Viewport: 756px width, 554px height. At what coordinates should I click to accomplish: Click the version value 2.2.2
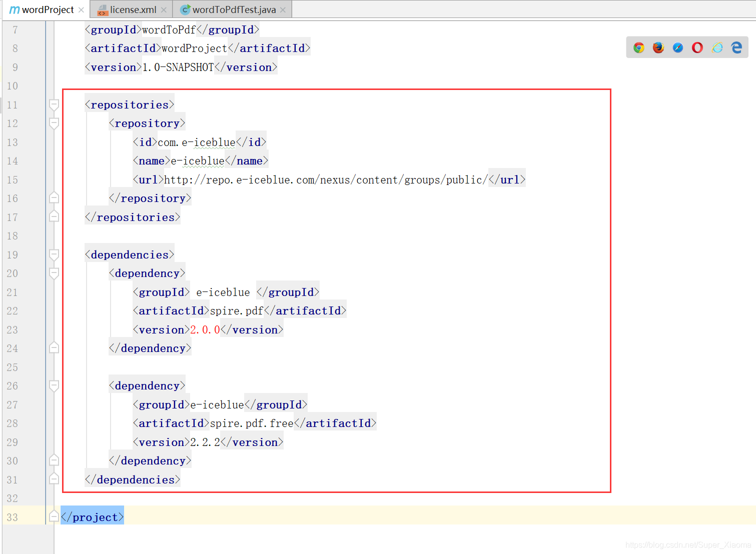click(205, 442)
